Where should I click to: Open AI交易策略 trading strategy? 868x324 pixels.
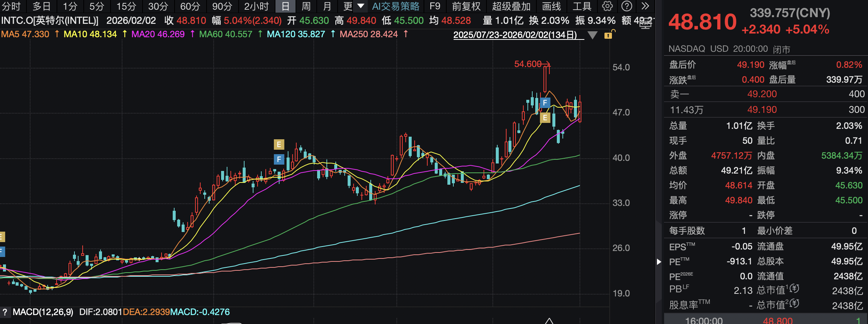coord(396,6)
